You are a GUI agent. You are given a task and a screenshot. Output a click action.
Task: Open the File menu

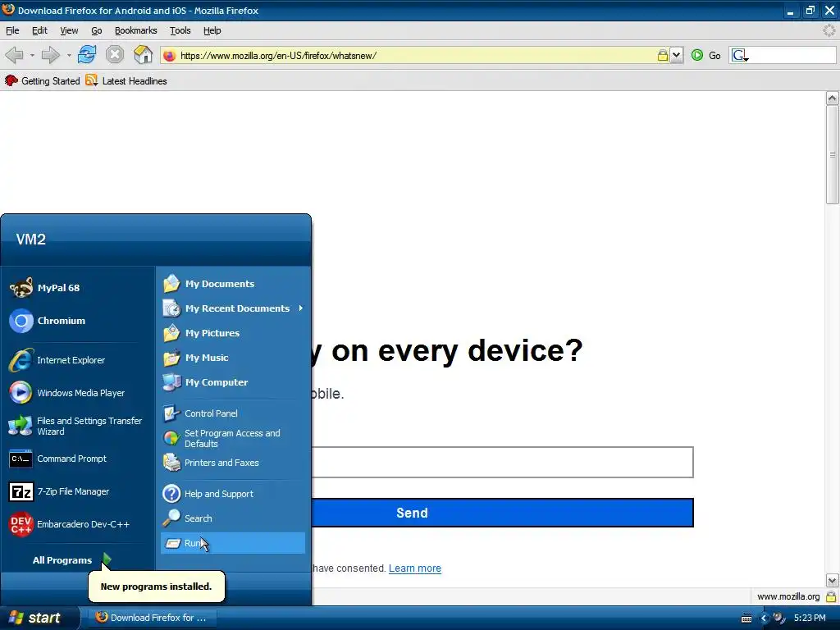[12, 30]
